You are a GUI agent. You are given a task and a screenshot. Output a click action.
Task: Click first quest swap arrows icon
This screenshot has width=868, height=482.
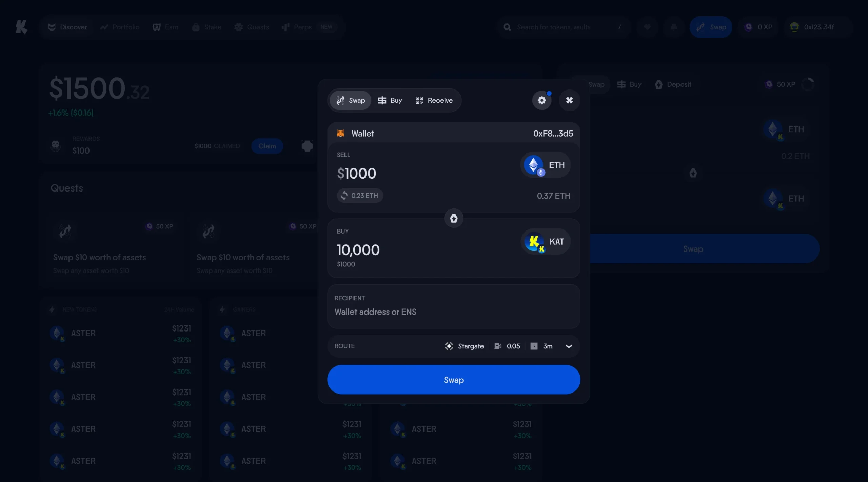point(65,231)
